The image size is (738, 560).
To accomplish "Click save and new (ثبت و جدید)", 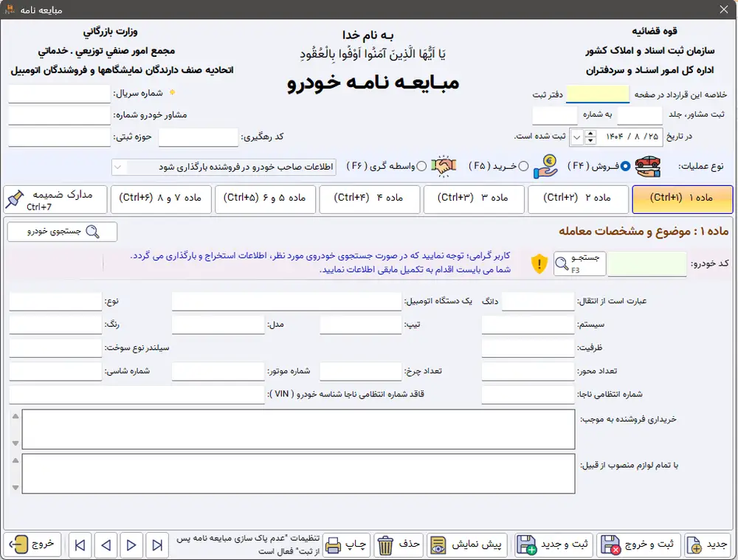I will (553, 545).
